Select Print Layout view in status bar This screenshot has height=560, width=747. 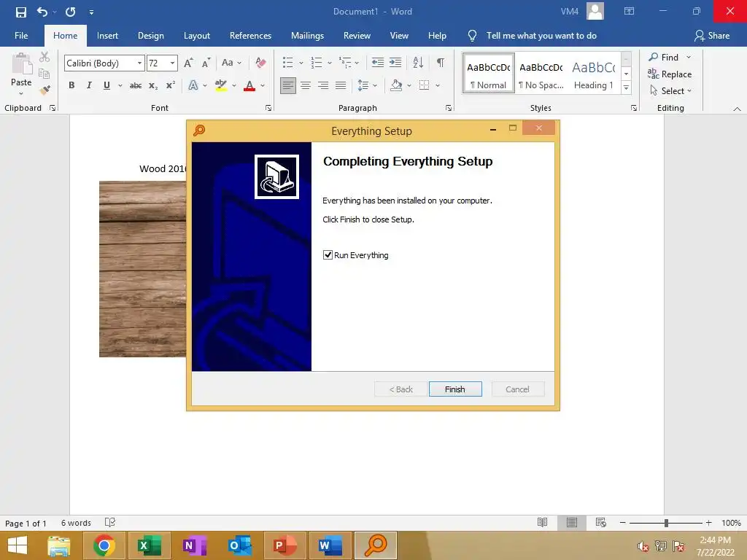(572, 522)
